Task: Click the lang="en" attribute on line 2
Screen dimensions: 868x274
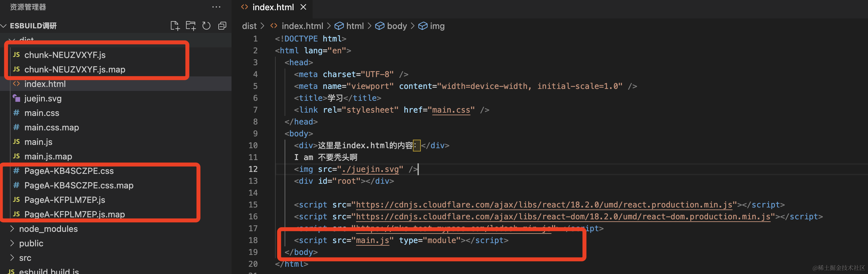Action: tap(325, 50)
